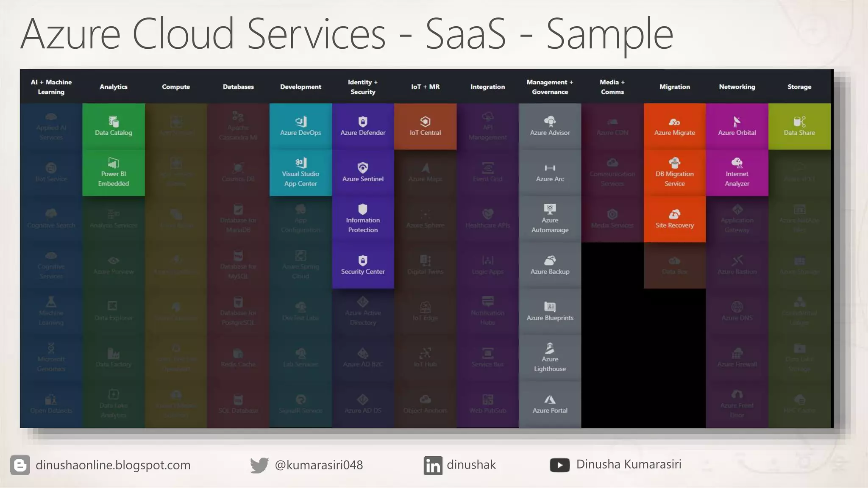Select the Media + Comms column header
Screen dimensions: 868x488
point(612,87)
